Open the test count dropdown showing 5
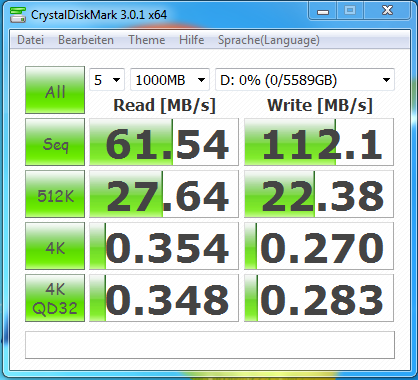 pos(107,80)
